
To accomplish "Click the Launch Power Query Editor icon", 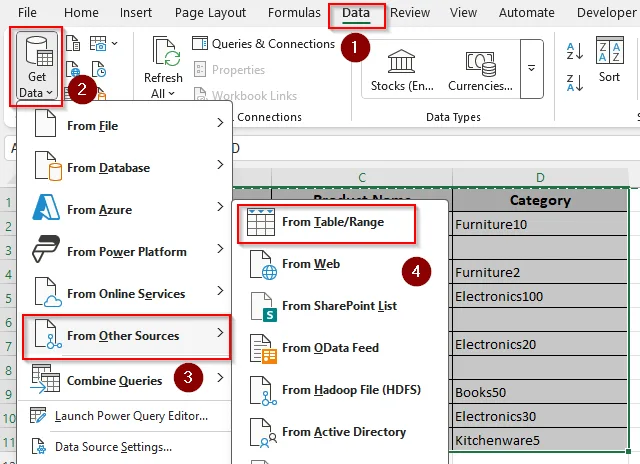I will point(38,415).
